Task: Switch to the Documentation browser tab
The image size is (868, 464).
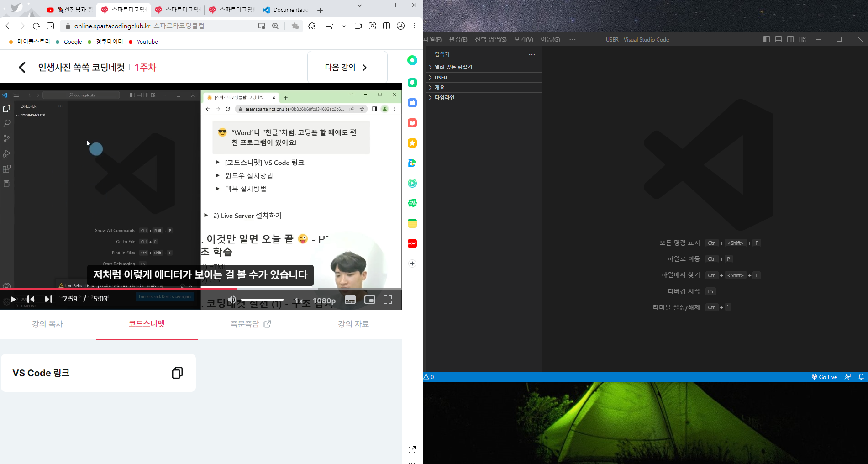Action: point(285,10)
